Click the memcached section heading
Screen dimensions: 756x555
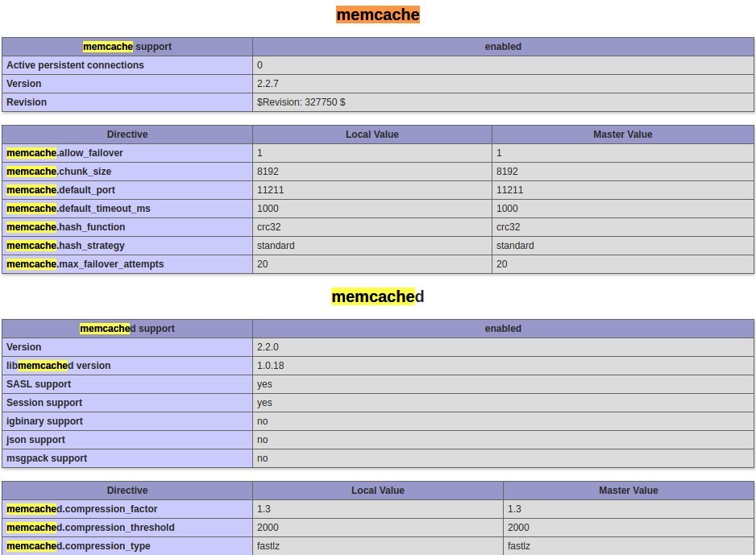(x=377, y=296)
